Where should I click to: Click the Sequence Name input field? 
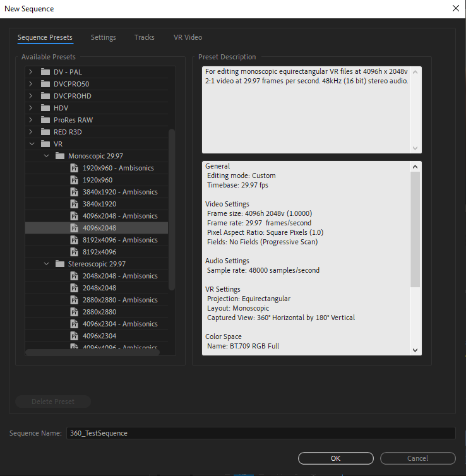point(261,433)
